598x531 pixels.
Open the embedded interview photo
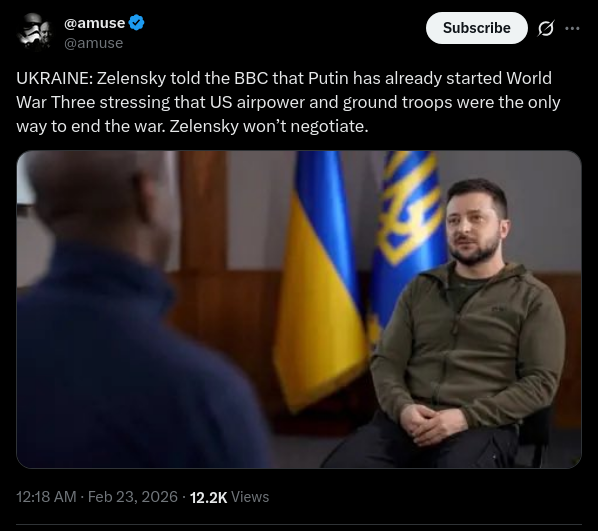[299, 309]
